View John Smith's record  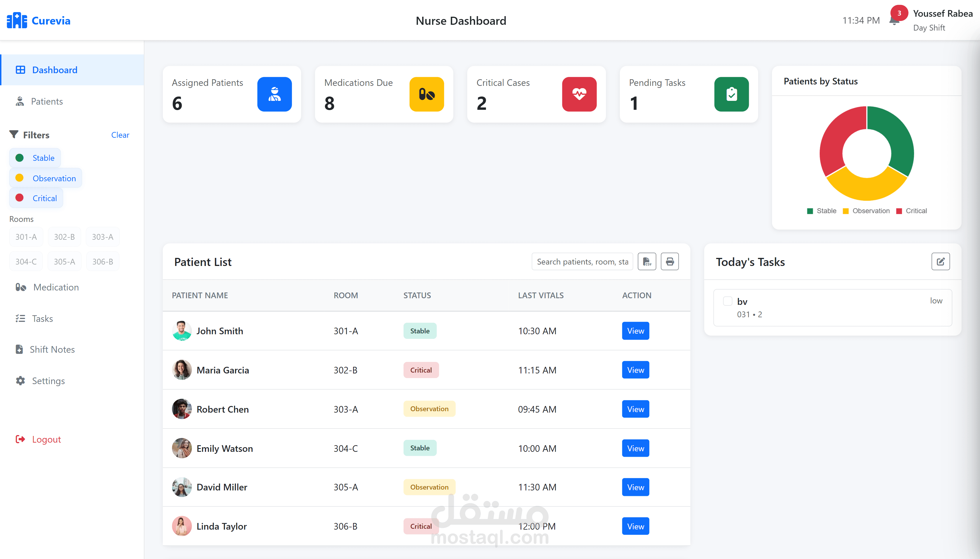[x=636, y=331]
